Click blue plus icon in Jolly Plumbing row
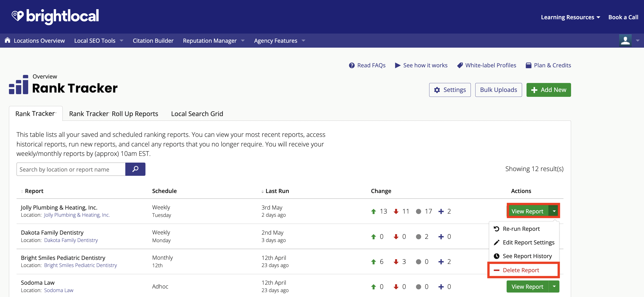644x297 pixels. pyautogui.click(x=441, y=212)
